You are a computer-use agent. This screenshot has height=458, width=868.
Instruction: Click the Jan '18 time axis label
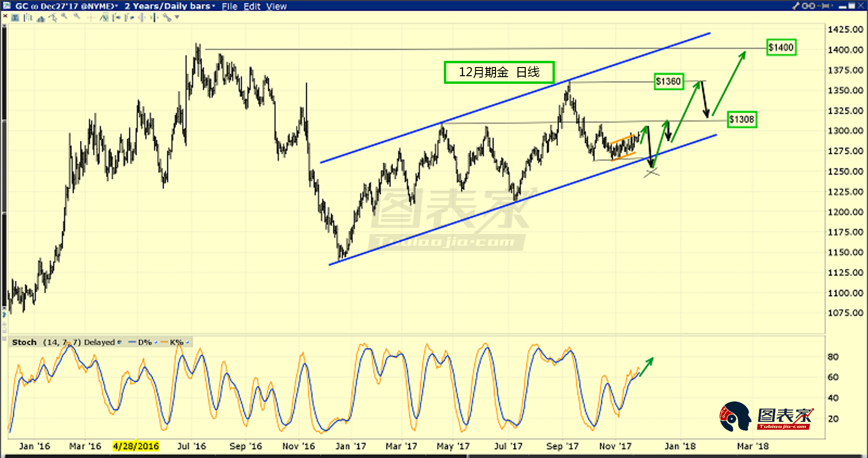click(x=680, y=446)
